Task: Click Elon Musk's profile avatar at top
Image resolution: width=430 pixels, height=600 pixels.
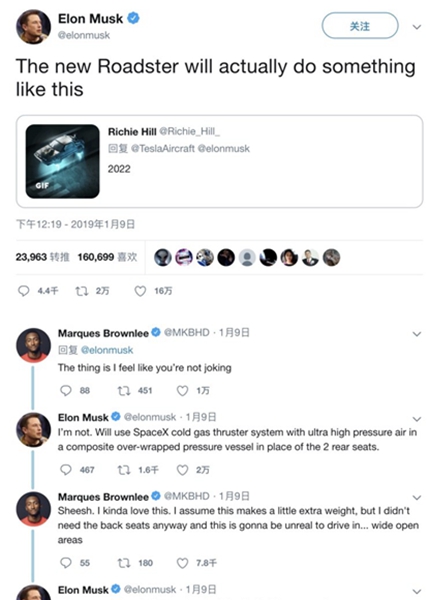Action: (33, 27)
